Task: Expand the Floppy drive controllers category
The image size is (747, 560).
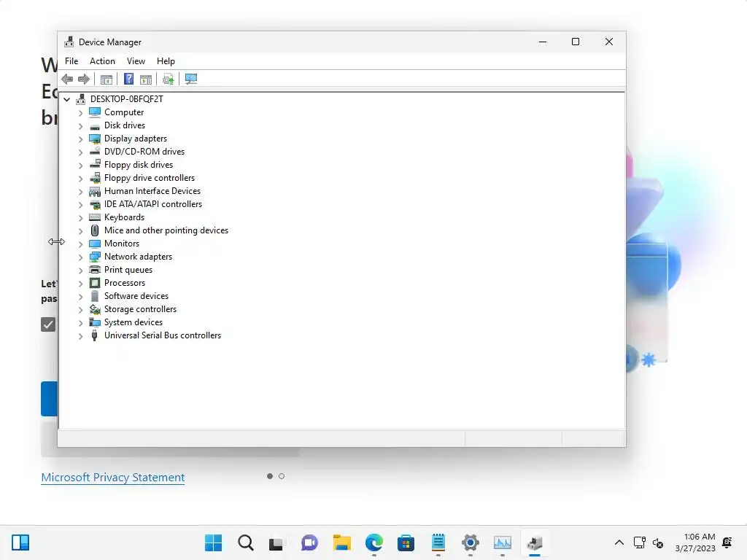Action: click(80, 178)
